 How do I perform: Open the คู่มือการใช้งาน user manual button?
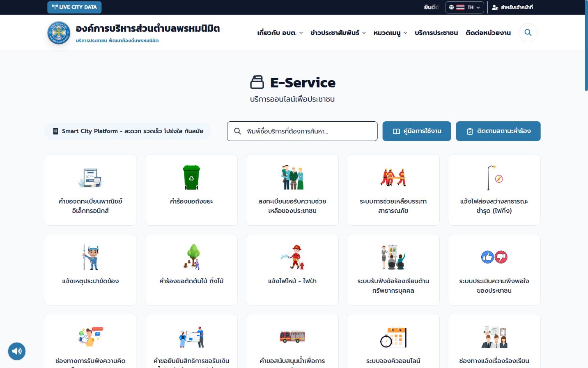417,131
